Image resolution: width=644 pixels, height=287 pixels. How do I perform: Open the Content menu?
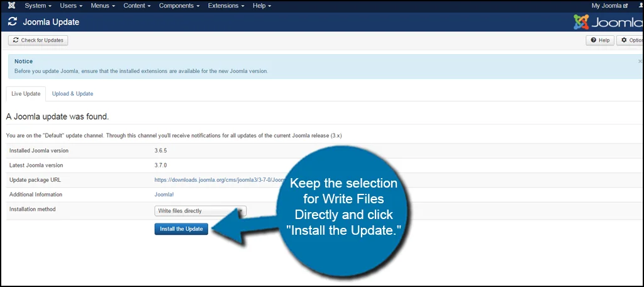136,6
